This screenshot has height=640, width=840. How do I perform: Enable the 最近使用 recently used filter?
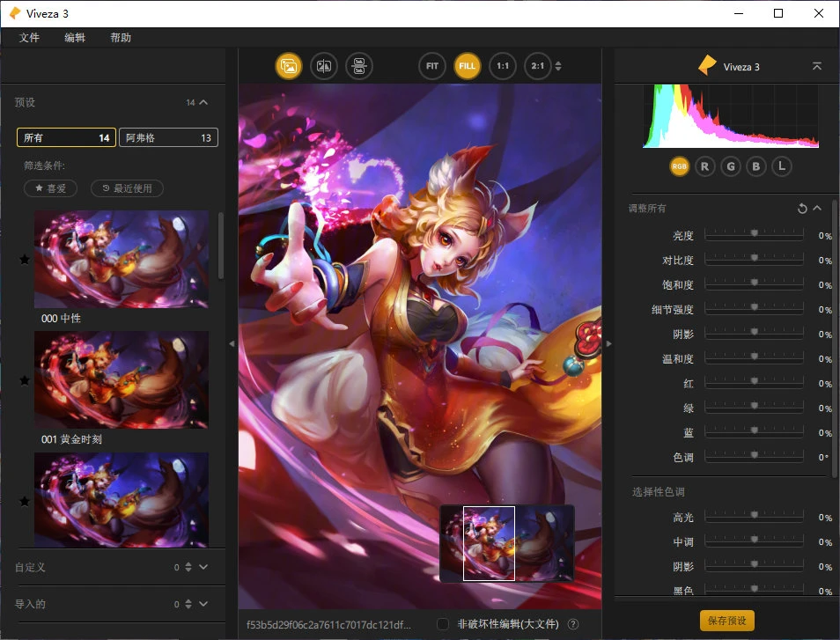(126, 188)
